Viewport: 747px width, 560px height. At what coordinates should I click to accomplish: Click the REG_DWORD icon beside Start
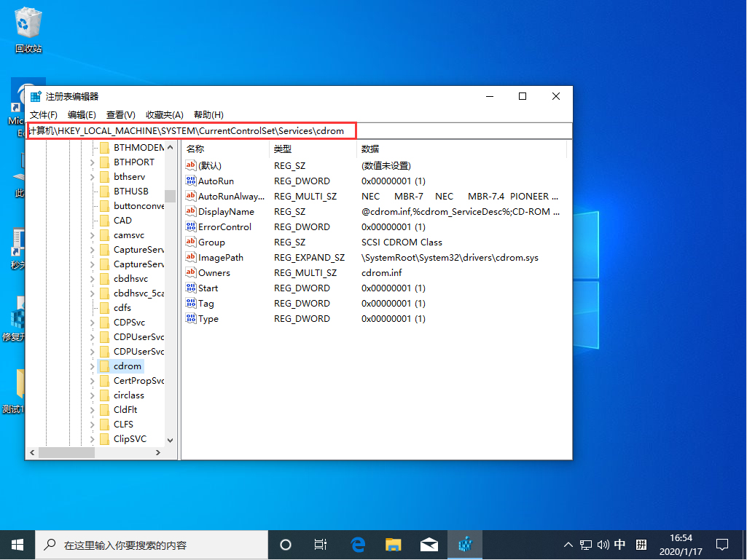pos(189,288)
